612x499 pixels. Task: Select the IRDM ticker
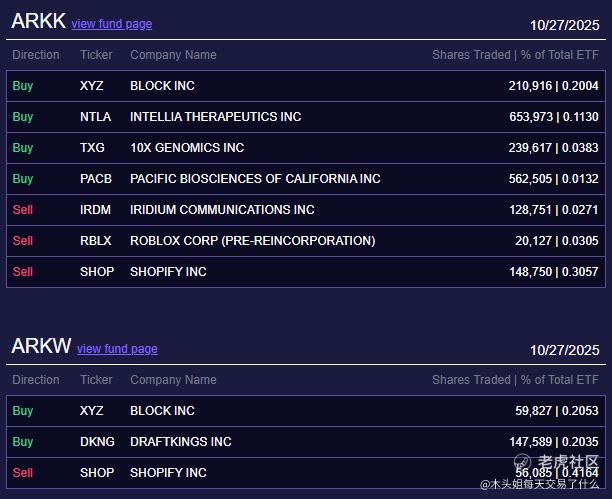[x=96, y=210]
